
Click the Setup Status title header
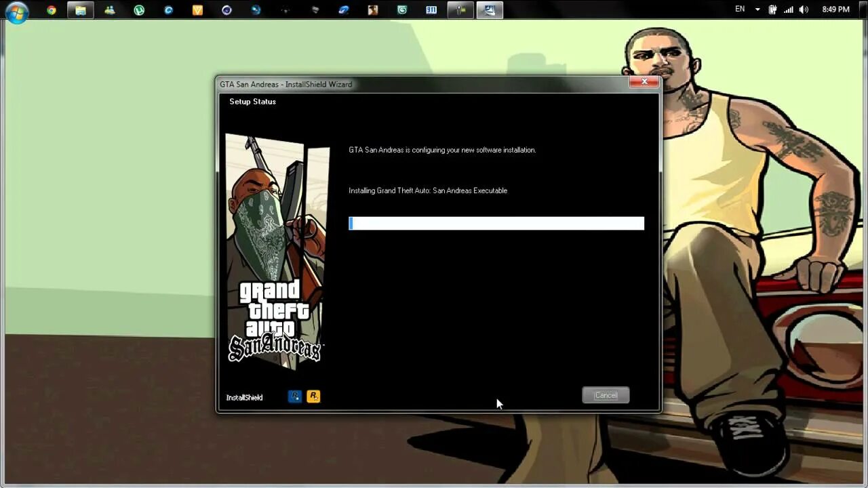pos(252,101)
